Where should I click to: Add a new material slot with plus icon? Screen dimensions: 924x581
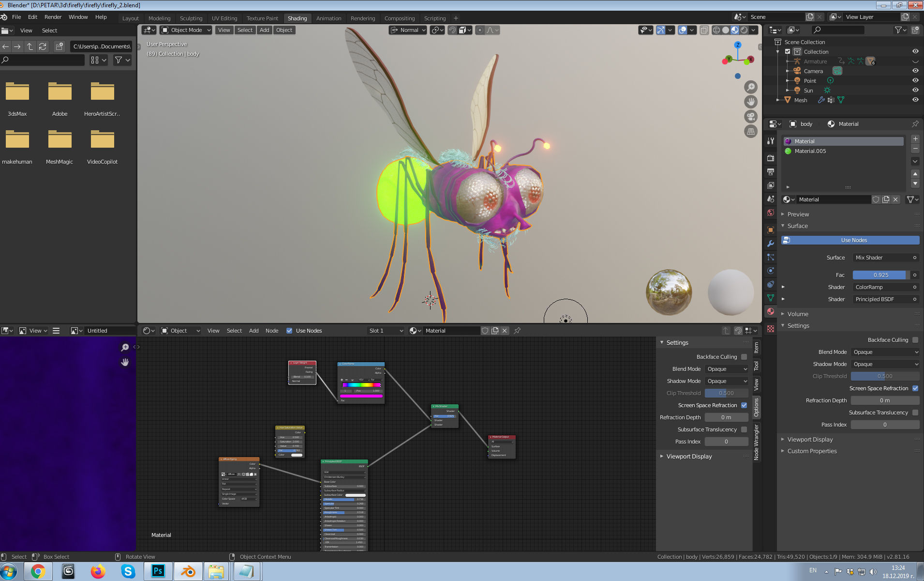tap(915, 139)
